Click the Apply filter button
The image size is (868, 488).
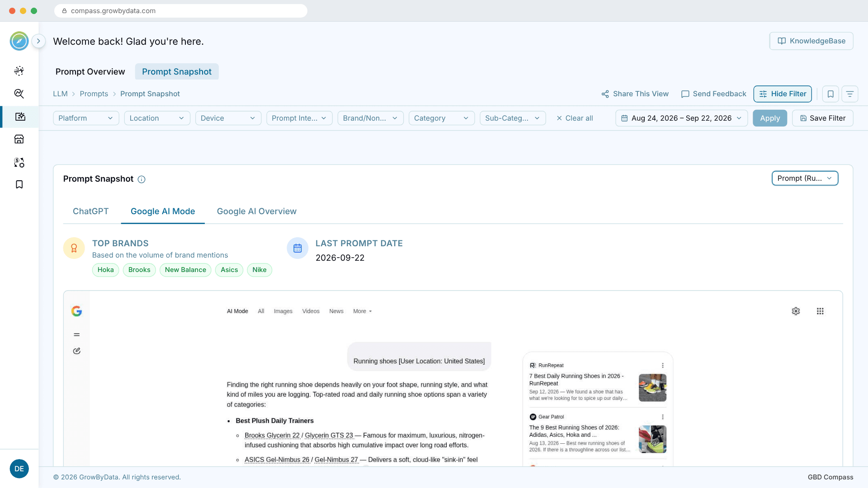[x=769, y=118]
